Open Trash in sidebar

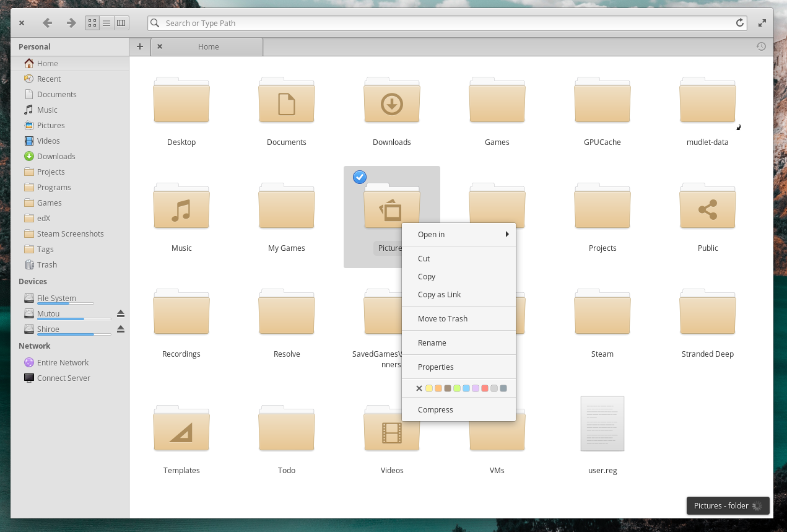point(46,264)
